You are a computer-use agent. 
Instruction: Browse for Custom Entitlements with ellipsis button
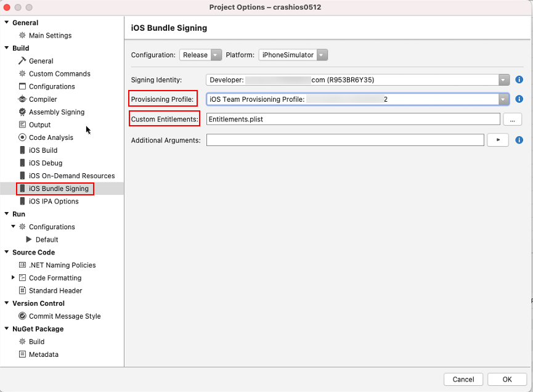tap(513, 119)
